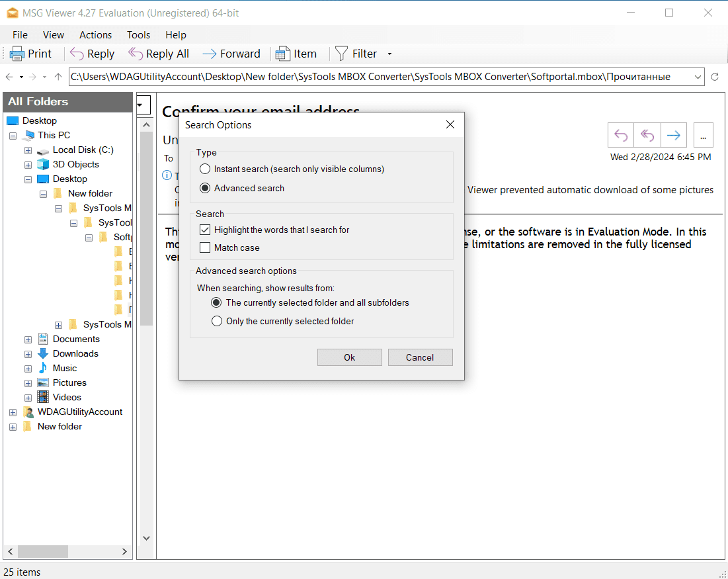Click the 25 items status bar text
Screen dimensions: 728x579
[x=22, y=572]
